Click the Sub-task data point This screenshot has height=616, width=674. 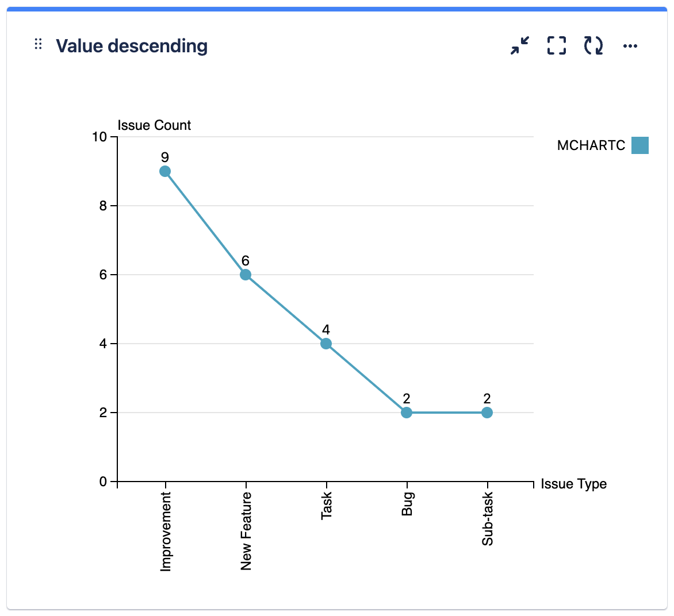click(x=487, y=413)
